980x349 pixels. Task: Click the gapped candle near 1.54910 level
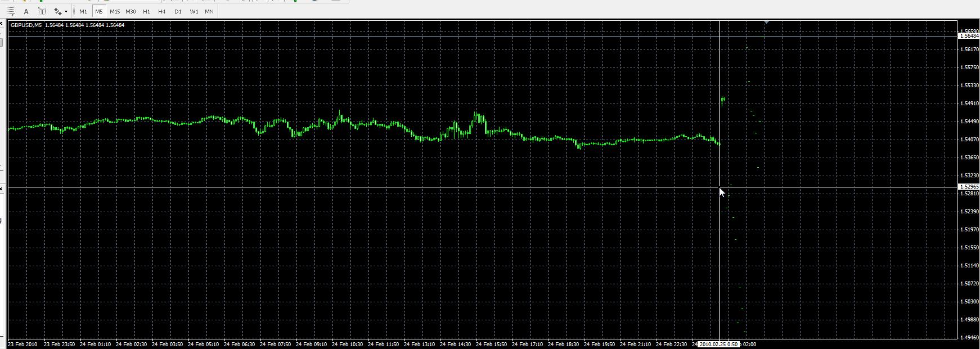click(723, 101)
